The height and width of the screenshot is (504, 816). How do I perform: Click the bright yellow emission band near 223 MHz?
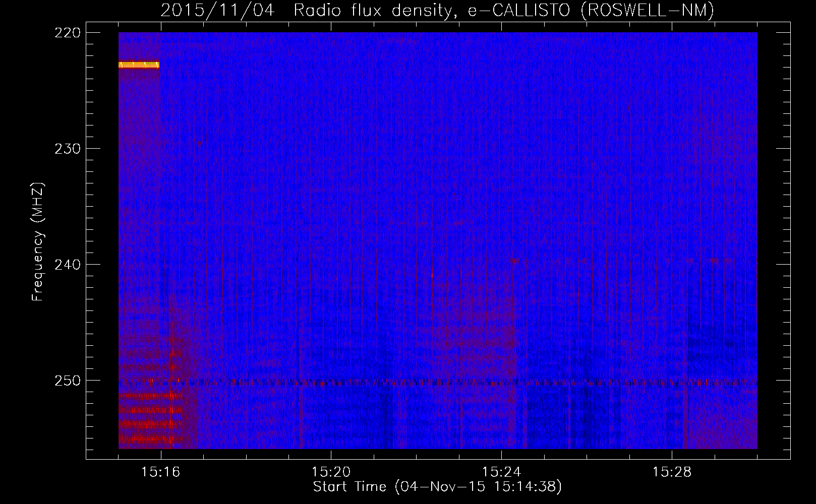tap(139, 65)
